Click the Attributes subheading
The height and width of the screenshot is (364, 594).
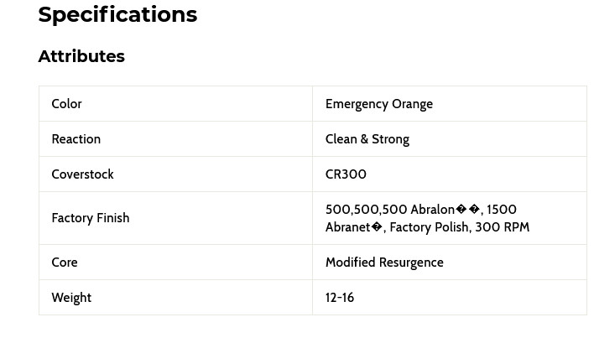(81, 56)
